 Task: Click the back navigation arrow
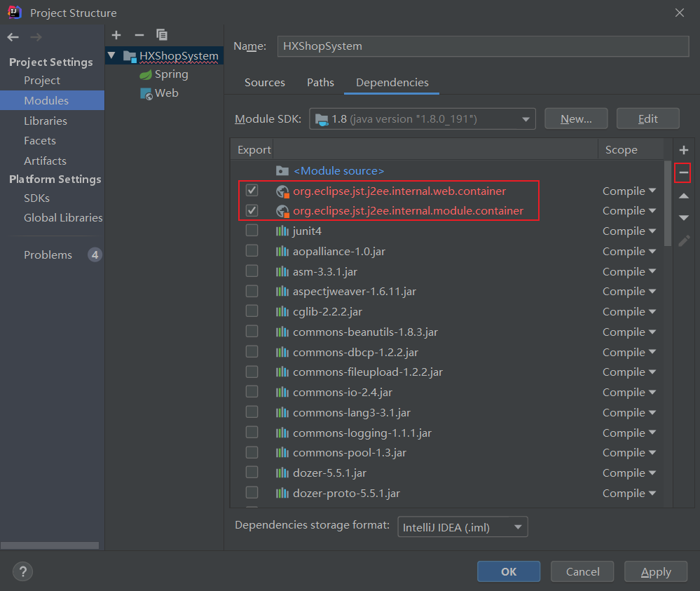(x=13, y=37)
